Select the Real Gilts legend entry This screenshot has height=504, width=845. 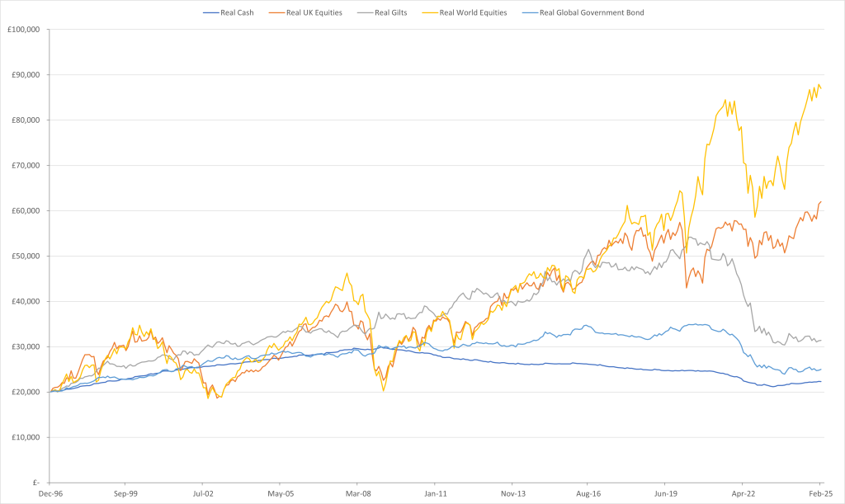click(382, 12)
